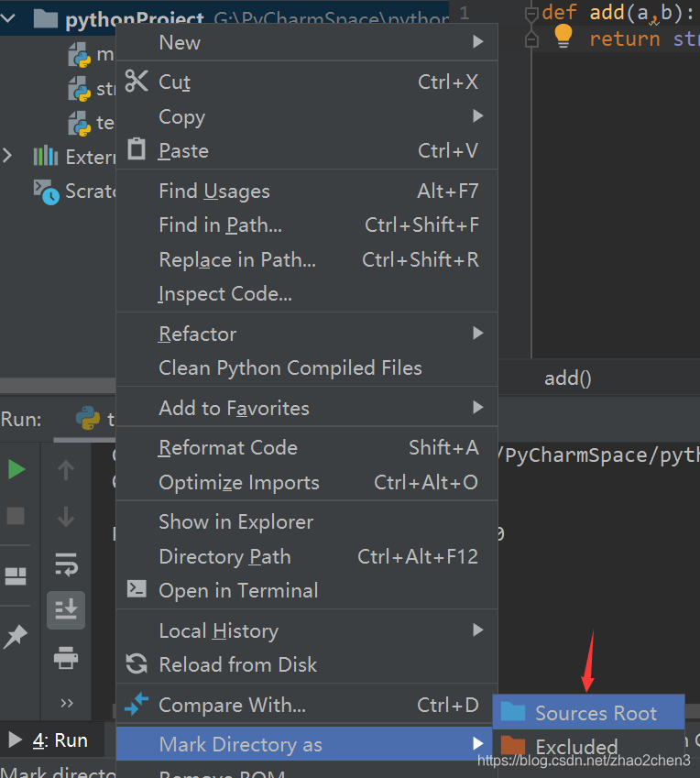Click the Pin Tab icon

coord(16,637)
